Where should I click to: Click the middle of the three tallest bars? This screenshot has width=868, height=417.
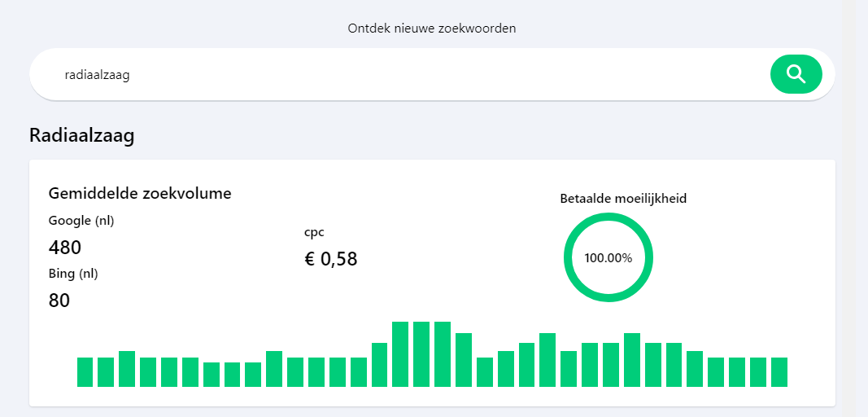coord(421,354)
